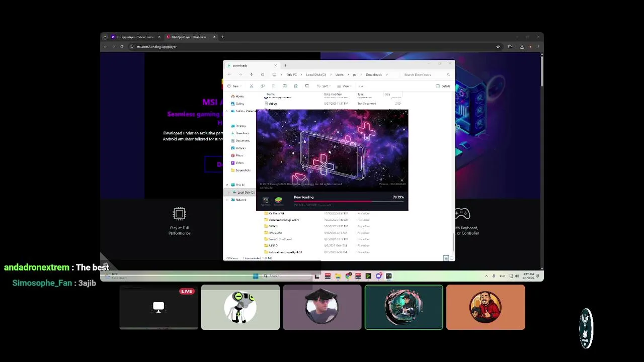The height and width of the screenshot is (362, 644).
Task: Click the browser address bar URL
Action: tap(156, 47)
